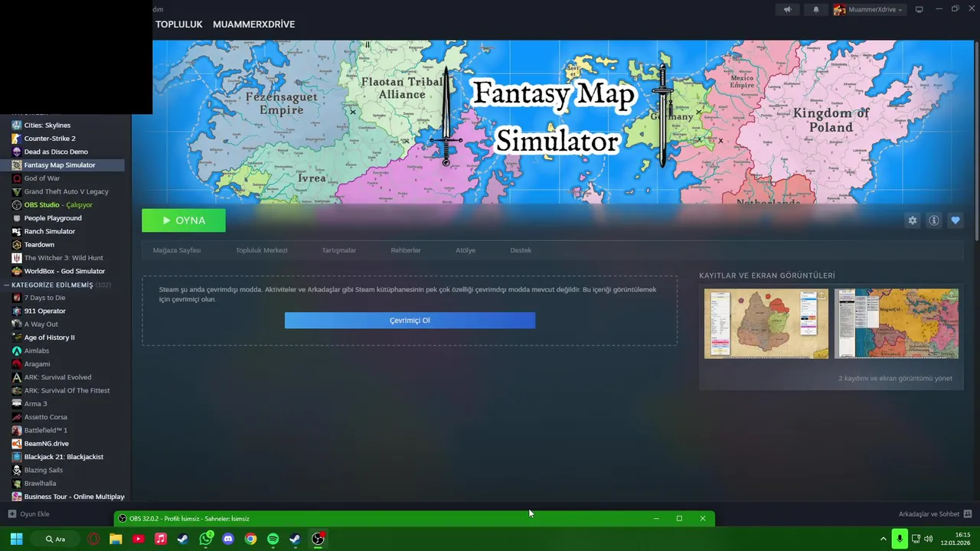Open Arkadaşlar ve Sohbet friends panel
The width and height of the screenshot is (980, 551).
935,514
